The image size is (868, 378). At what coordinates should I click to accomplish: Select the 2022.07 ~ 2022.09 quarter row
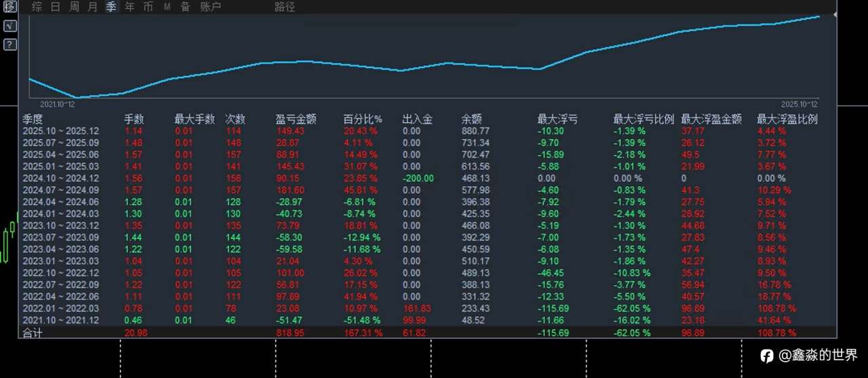[x=427, y=284]
